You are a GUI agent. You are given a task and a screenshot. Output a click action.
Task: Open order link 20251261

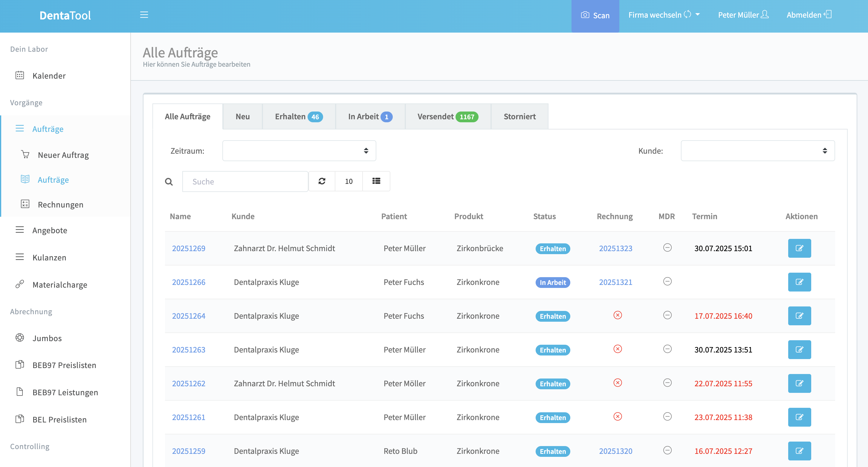coord(188,417)
